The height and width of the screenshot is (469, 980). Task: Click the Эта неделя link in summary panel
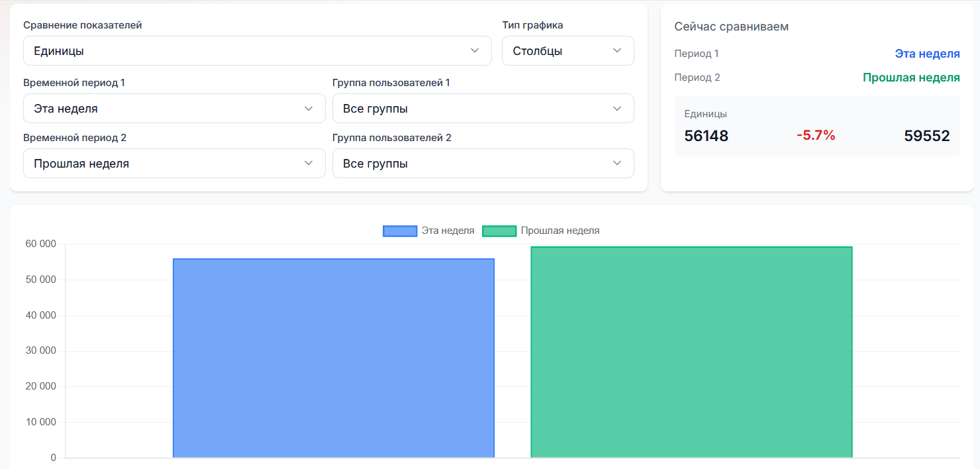(927, 54)
